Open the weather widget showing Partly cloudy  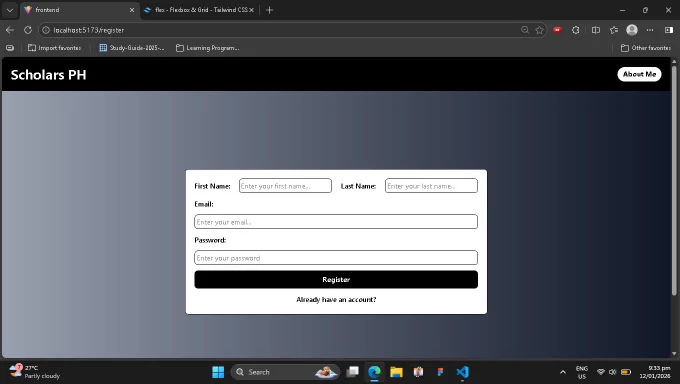pyautogui.click(x=35, y=372)
